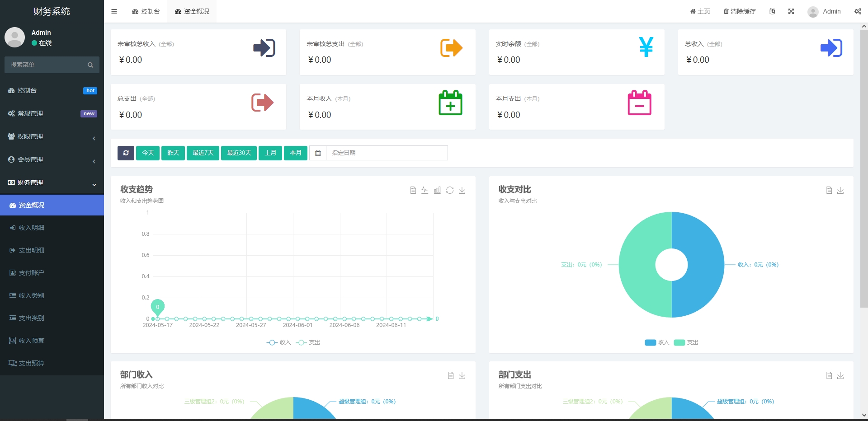Filter by 今天
This screenshot has width=868, height=421.
pos(148,153)
